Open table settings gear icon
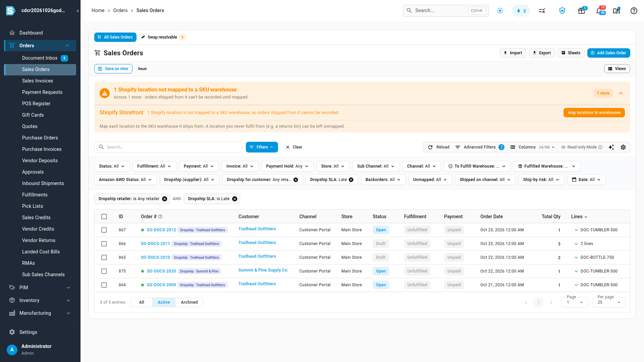 pos(623,147)
